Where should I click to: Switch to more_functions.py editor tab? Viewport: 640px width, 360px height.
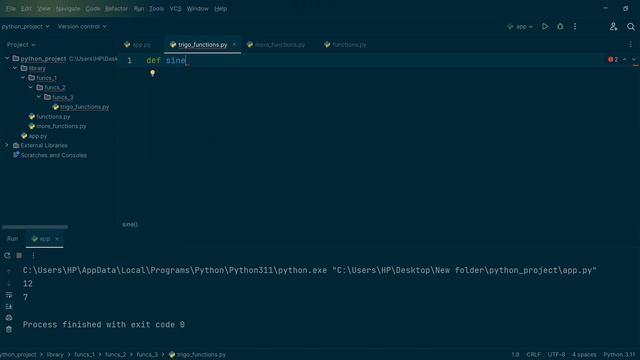pos(276,44)
